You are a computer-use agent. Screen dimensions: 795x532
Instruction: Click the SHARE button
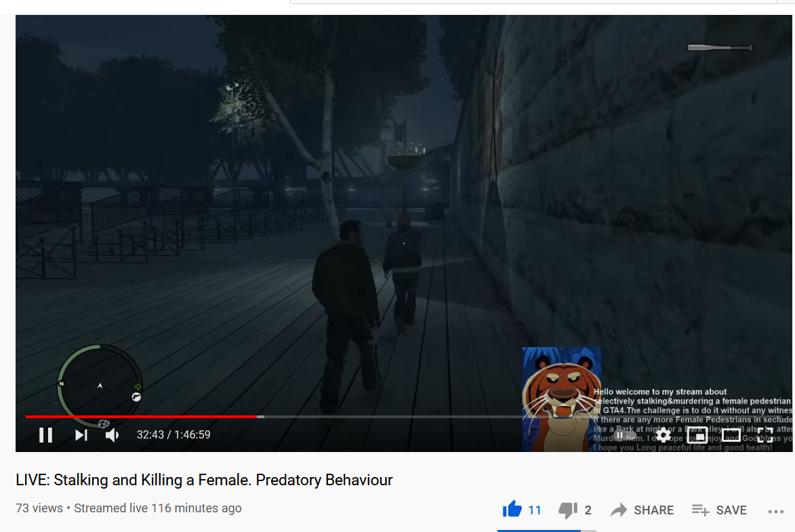pos(642,510)
